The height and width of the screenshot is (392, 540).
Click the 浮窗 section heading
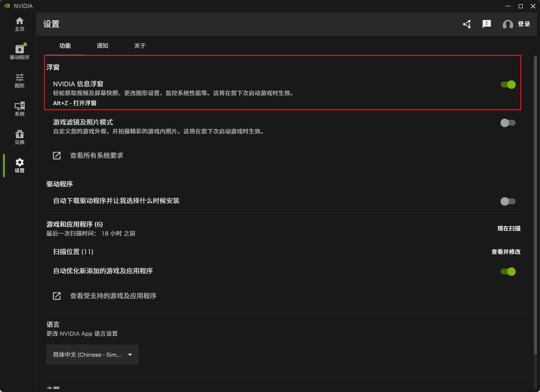(x=53, y=67)
